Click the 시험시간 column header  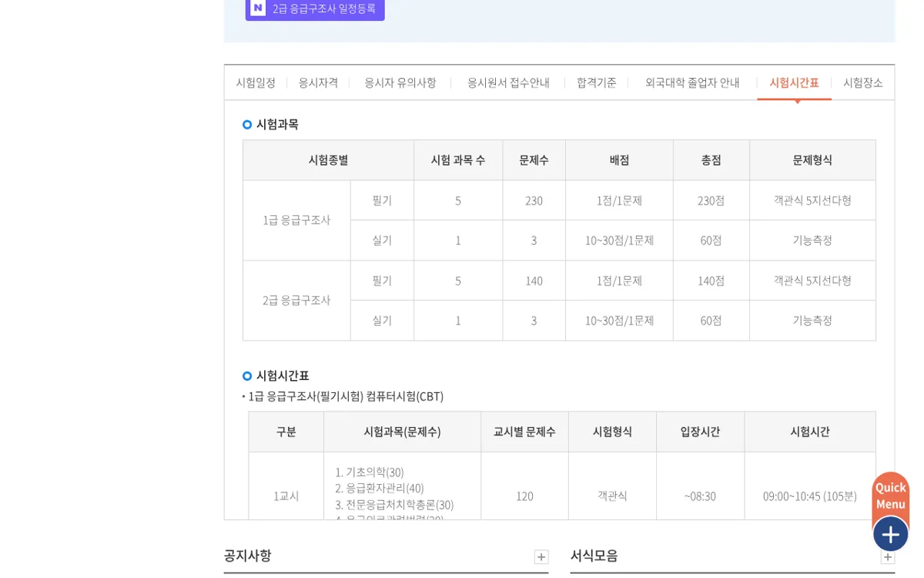tap(810, 432)
